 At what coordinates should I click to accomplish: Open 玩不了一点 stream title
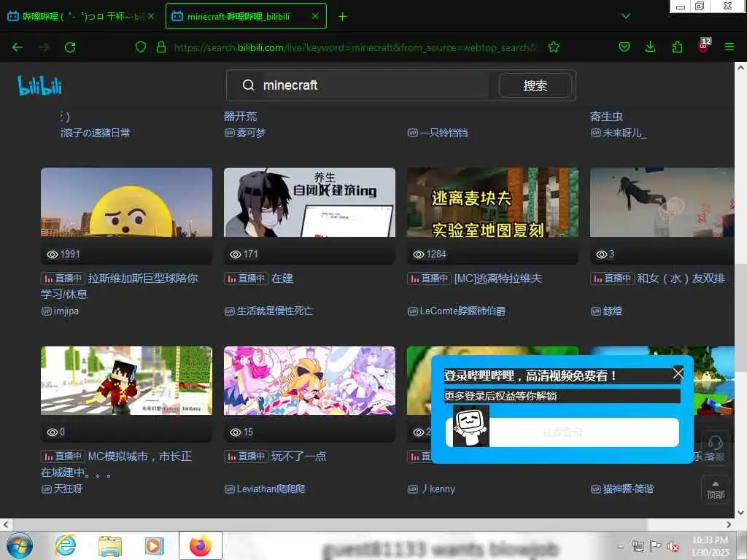(x=298, y=456)
